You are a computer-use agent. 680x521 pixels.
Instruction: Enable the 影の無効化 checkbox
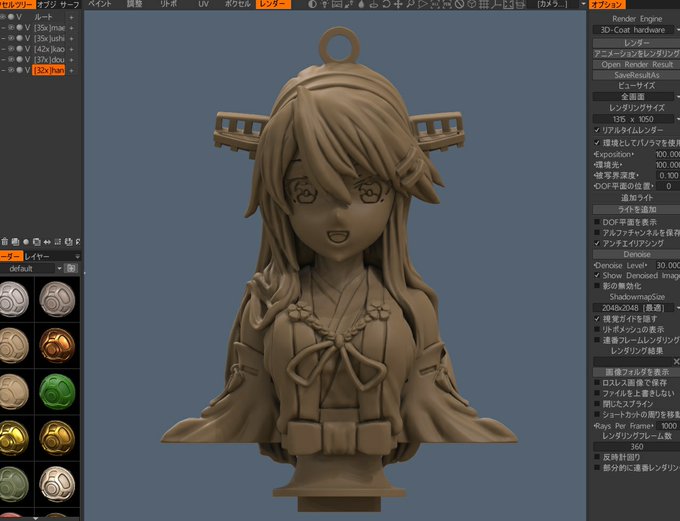tap(597, 286)
